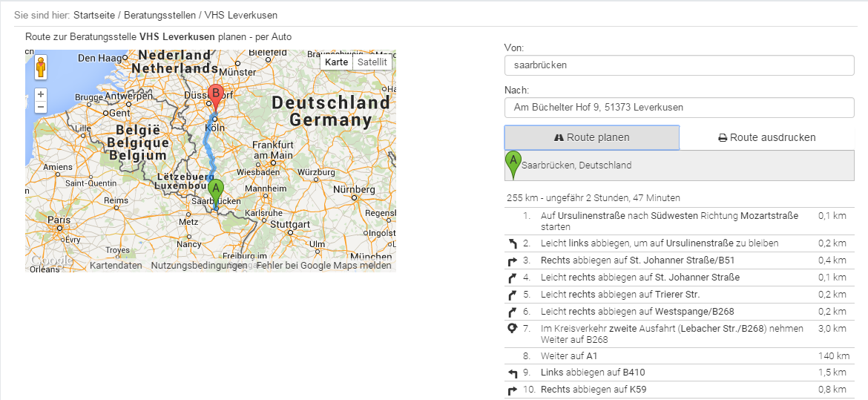The width and height of the screenshot is (868, 400).
Task: Select step 6 Westspange/B268
Action: [x=680, y=312]
